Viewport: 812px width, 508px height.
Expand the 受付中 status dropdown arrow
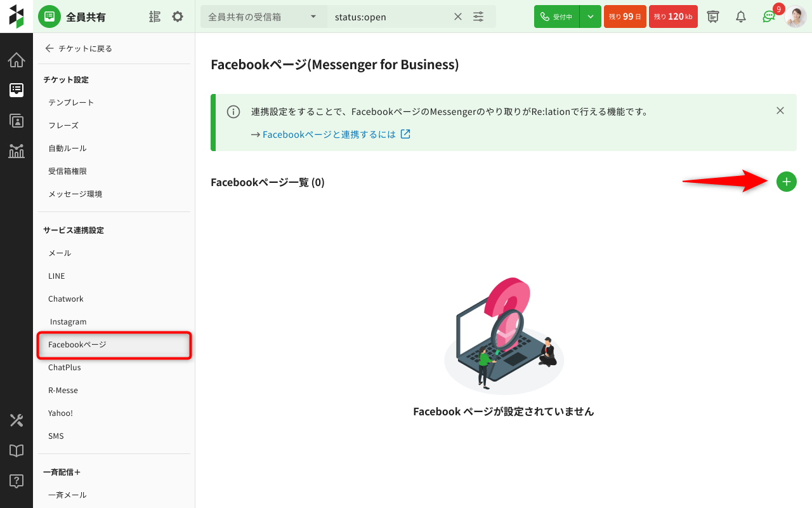point(590,17)
